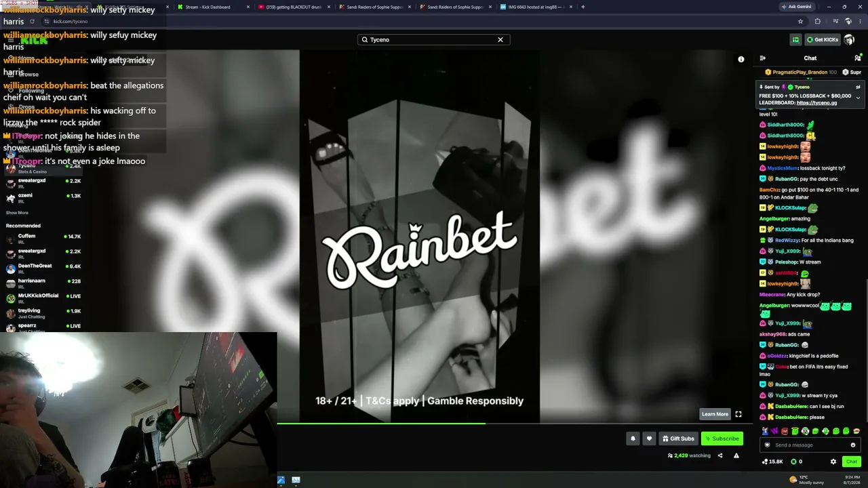Open DeenTheGreat recommended channel
Viewport: 868px width, 488px height.
pos(43,268)
